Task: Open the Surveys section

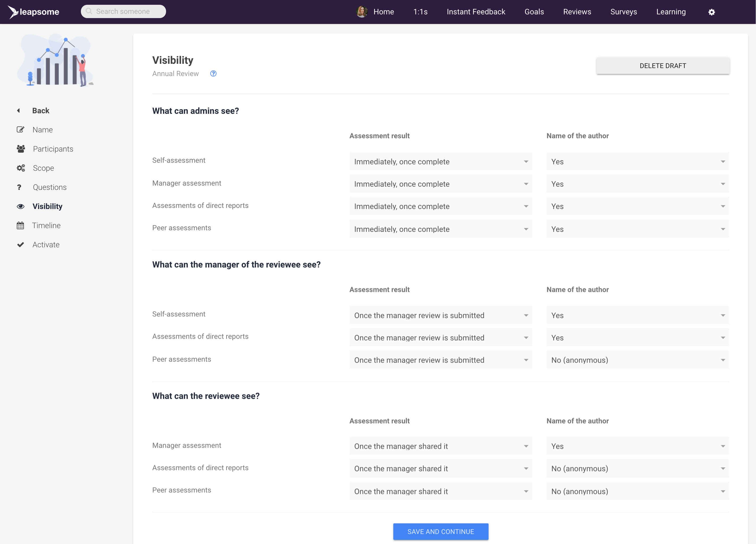Action: 624,12
